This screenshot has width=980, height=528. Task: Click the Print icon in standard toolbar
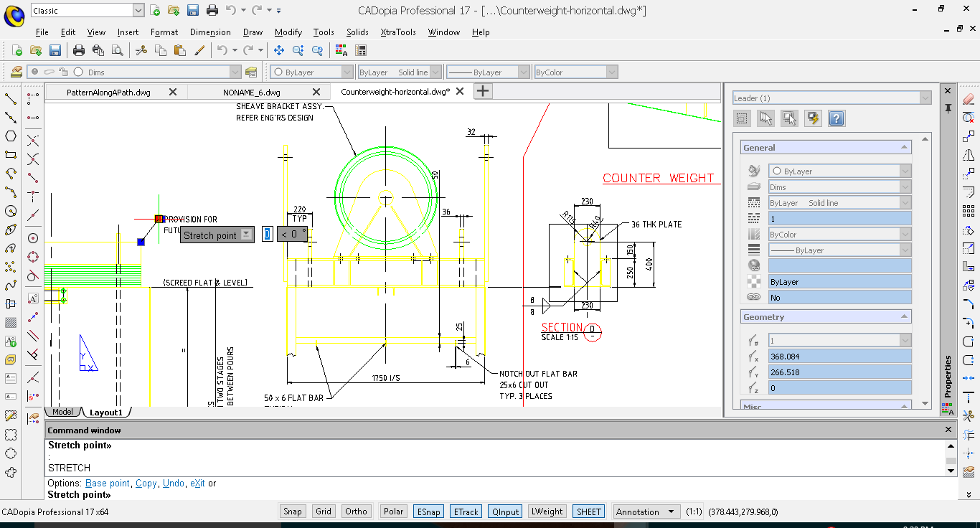click(79, 50)
